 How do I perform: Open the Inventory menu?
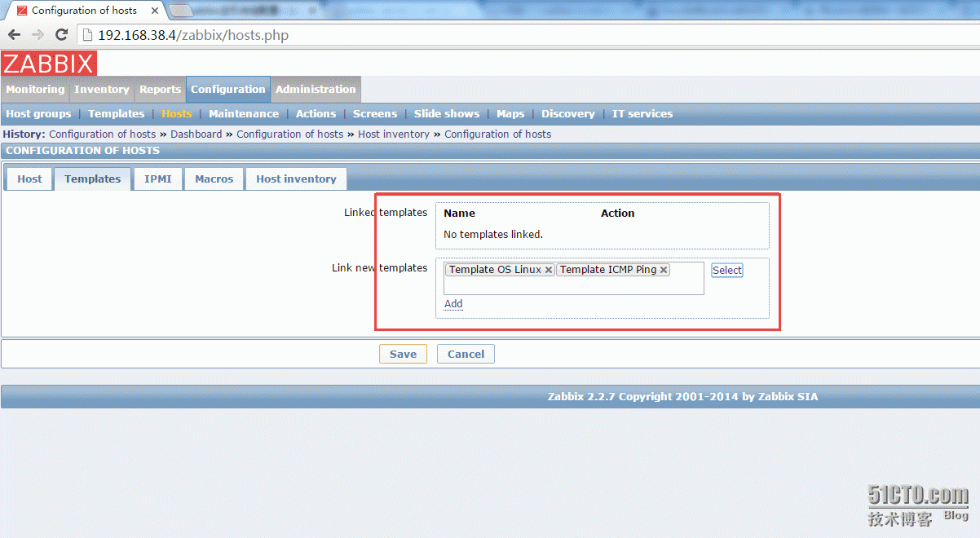coord(102,90)
